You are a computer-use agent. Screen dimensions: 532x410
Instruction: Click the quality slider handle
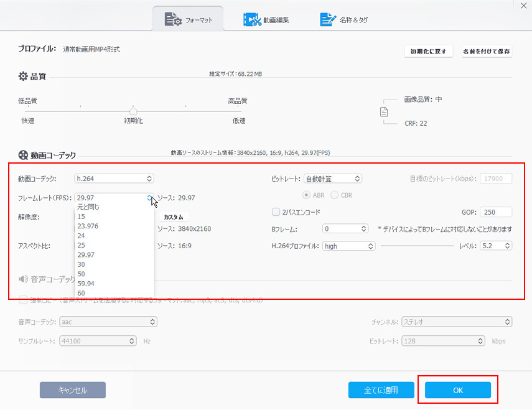(133, 111)
